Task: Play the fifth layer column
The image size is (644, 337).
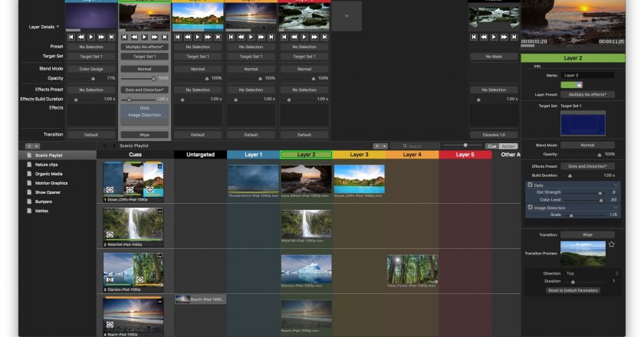Action: pos(304,37)
